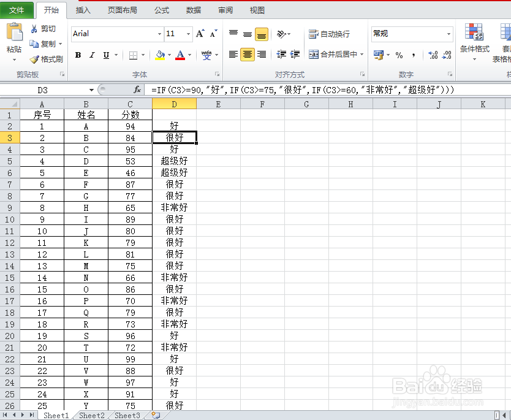Toggle center horizontal alignment
Screen dimensions: 511x420
point(248,55)
